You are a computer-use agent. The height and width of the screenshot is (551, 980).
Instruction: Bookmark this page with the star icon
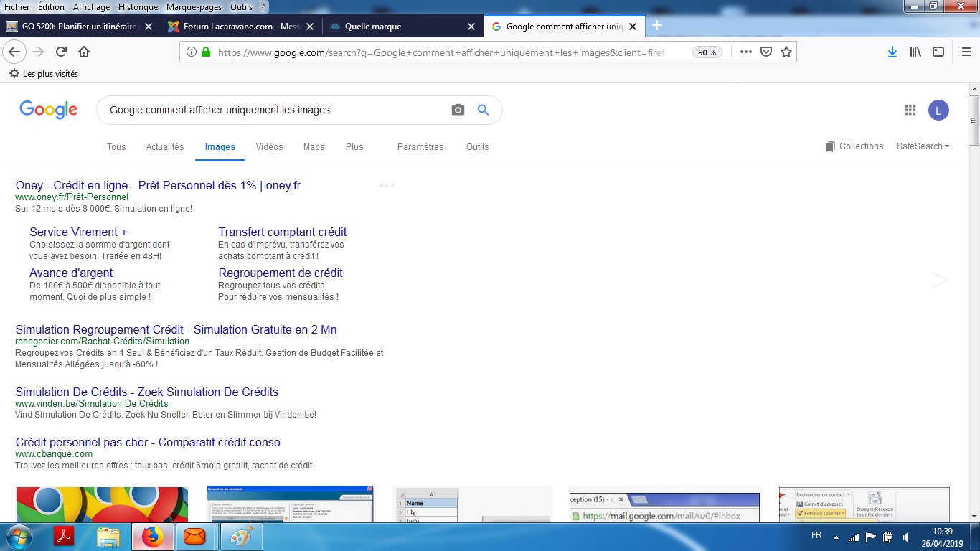tap(786, 52)
